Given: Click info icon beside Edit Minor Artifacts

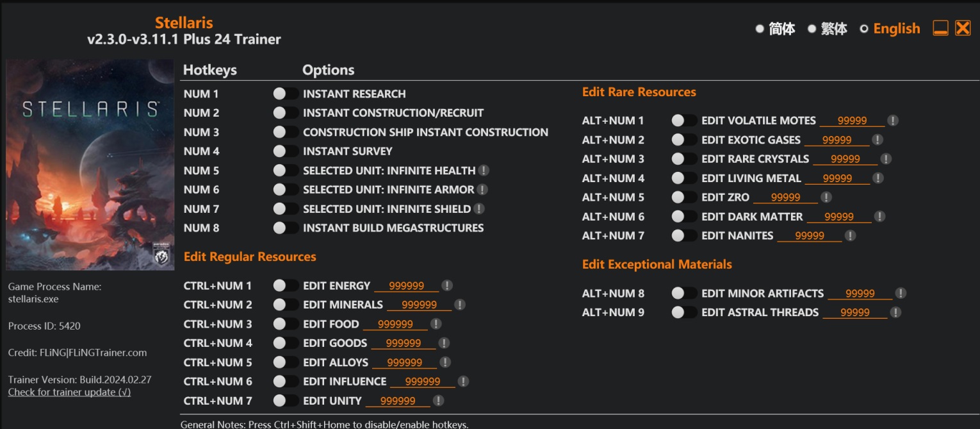Looking at the screenshot, I should [901, 294].
